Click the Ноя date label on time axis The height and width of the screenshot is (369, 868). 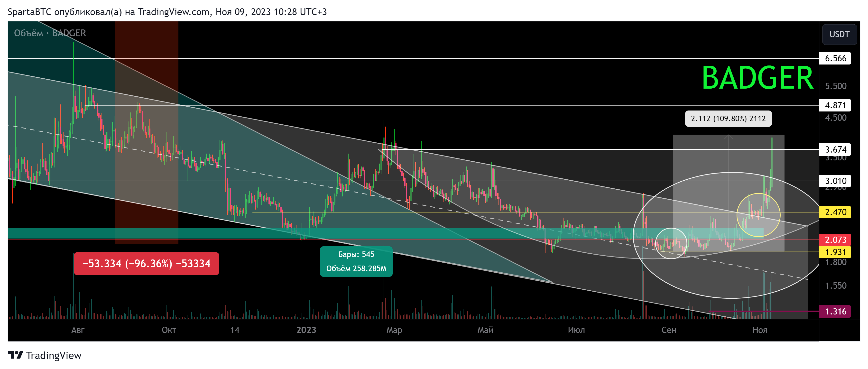760,330
